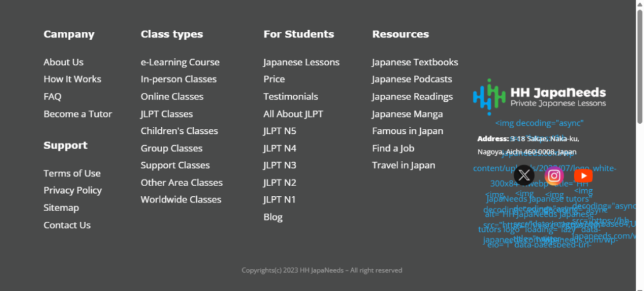Open the YouTube social icon
Viewport: 644px width, 291px height.
[583, 175]
